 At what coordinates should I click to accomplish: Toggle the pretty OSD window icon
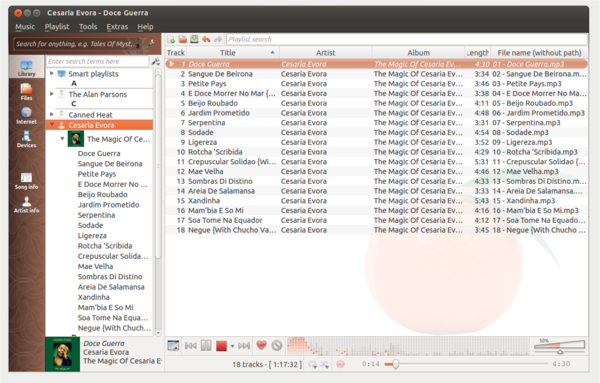[x=173, y=346]
